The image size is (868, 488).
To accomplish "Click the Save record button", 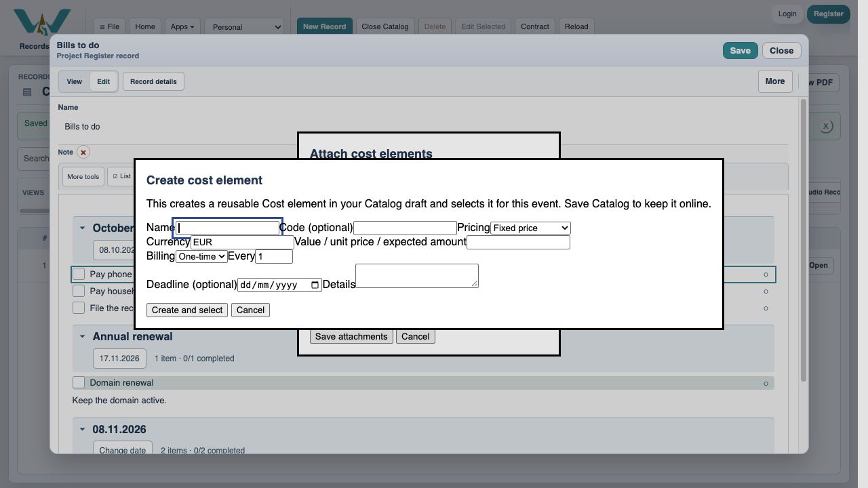I will point(740,50).
